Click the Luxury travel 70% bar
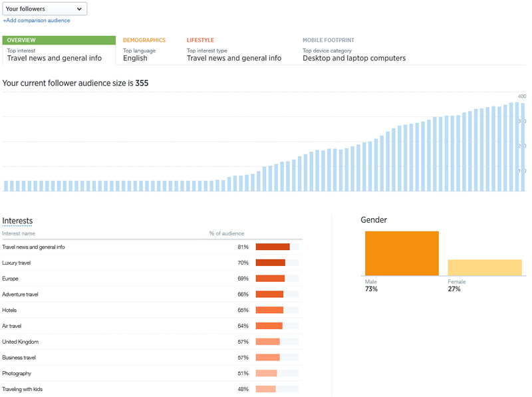The image size is (532, 397). tap(271, 263)
